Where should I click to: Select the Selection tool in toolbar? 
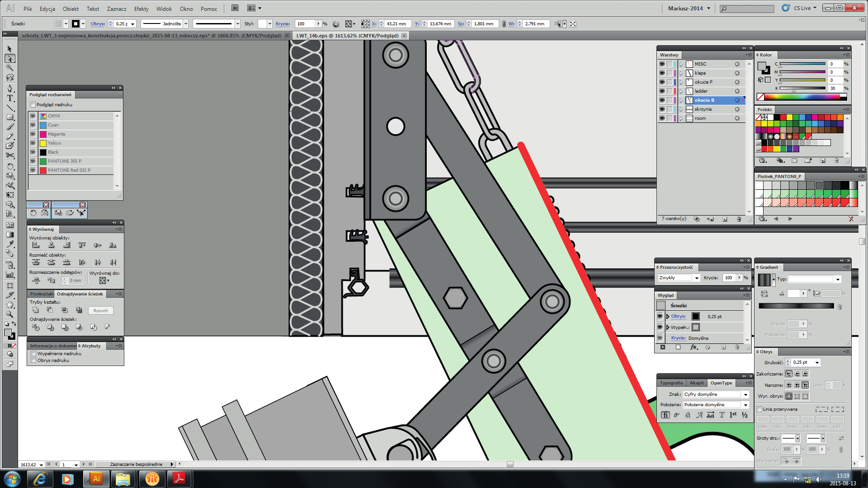point(9,47)
